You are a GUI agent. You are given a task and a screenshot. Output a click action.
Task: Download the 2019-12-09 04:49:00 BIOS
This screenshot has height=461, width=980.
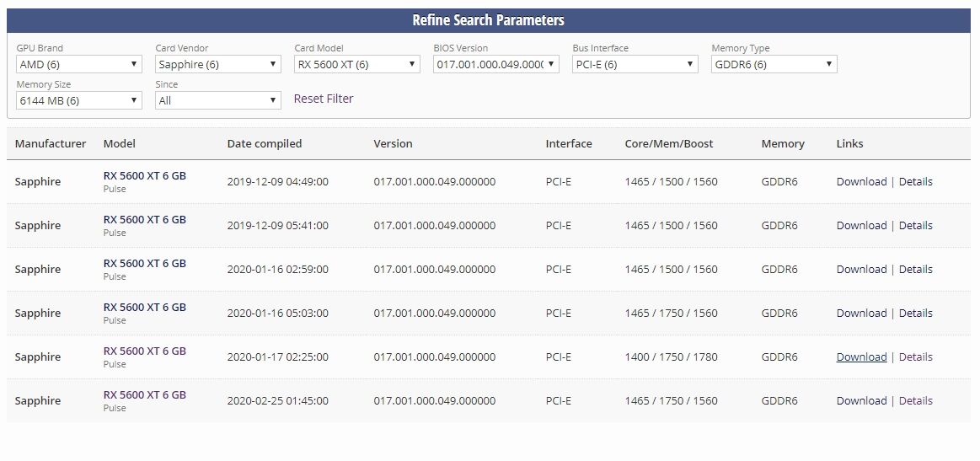[861, 181]
